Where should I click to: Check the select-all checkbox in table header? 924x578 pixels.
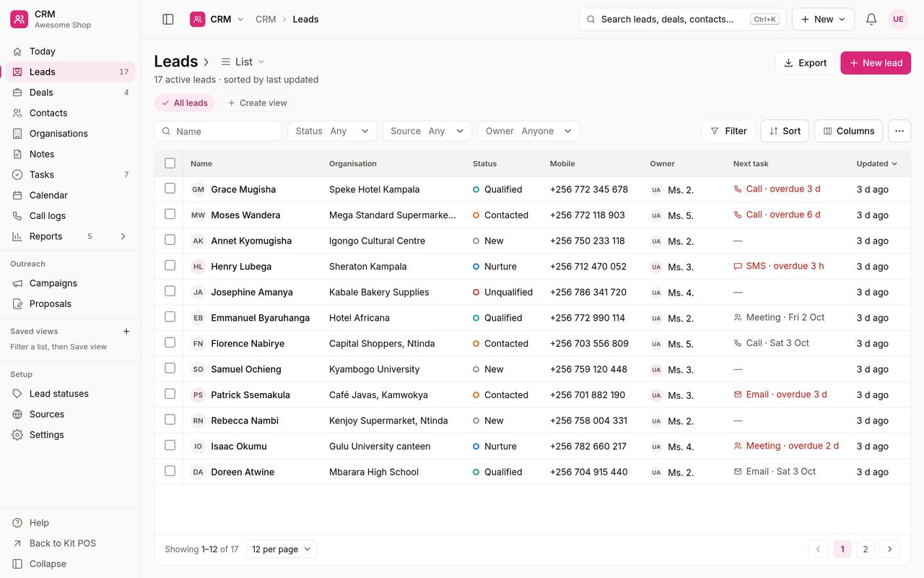click(170, 163)
